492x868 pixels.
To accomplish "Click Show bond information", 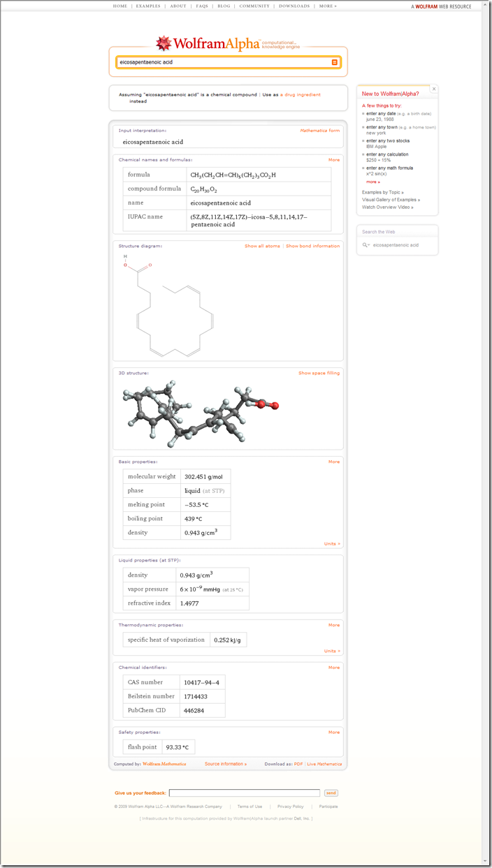I will click(313, 246).
